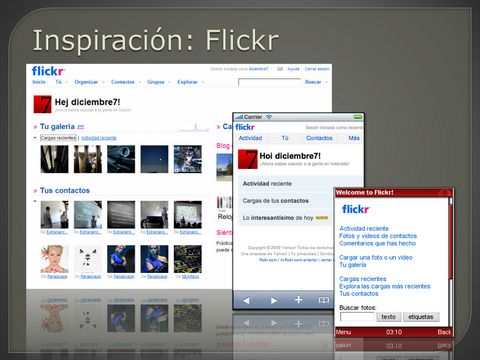Click the Flickr logo on desktop site
The height and width of the screenshot is (360, 480).
click(x=48, y=71)
